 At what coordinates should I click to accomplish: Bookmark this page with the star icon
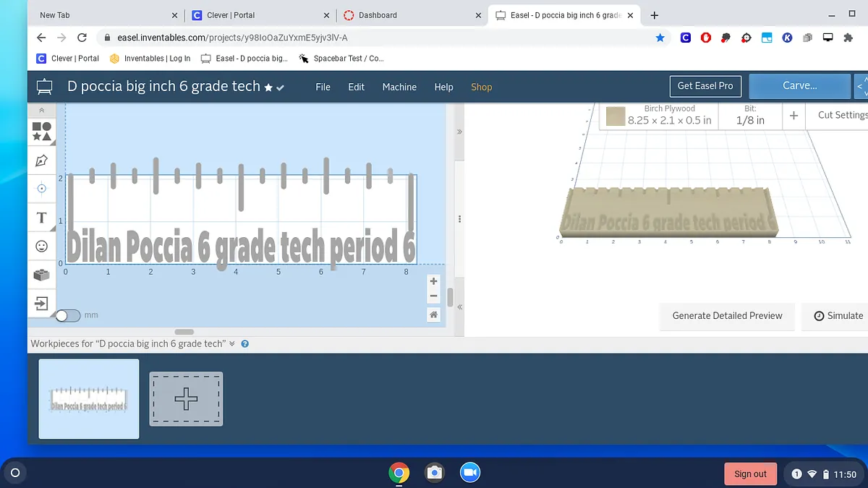[660, 38]
